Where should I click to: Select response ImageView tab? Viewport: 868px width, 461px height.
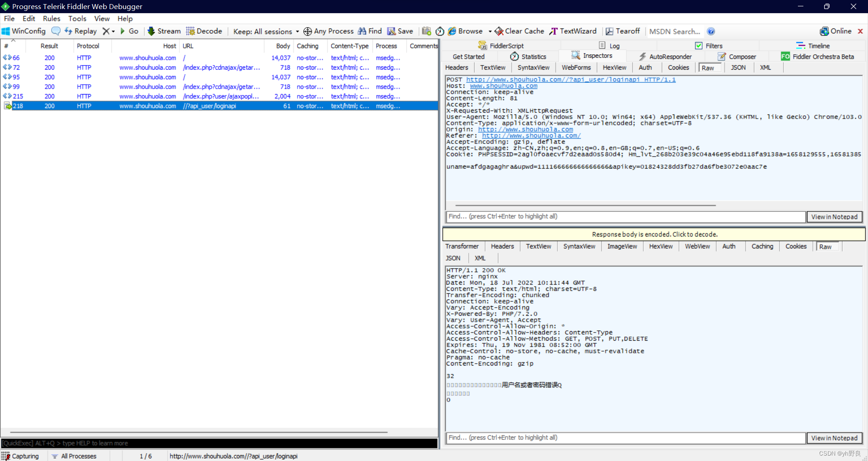coord(622,246)
